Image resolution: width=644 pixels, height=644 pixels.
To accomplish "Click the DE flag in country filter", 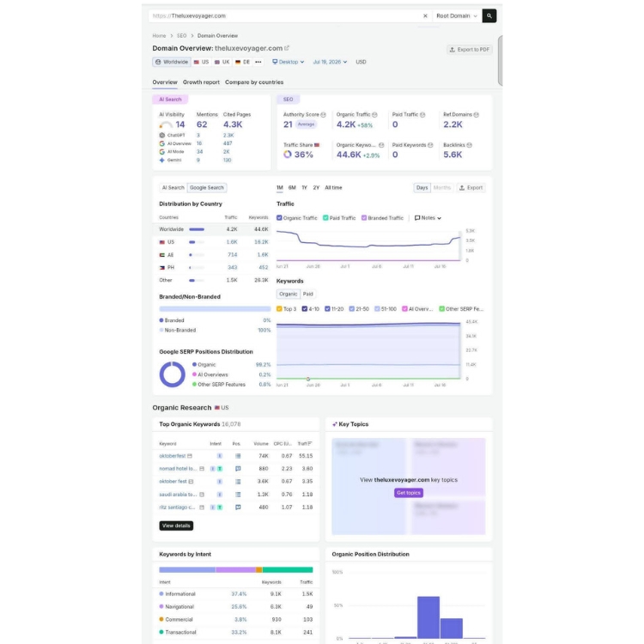I will (237, 62).
